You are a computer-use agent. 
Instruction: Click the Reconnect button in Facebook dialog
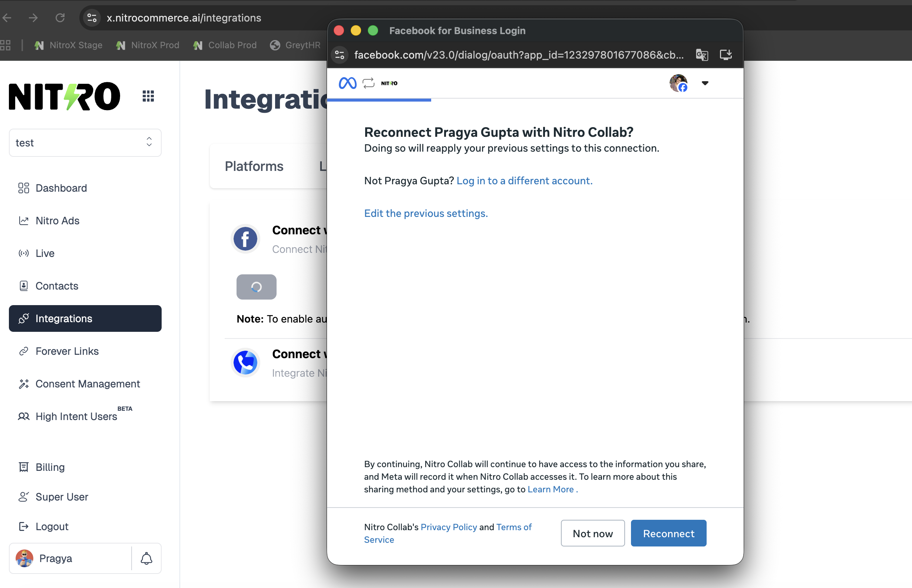click(668, 533)
